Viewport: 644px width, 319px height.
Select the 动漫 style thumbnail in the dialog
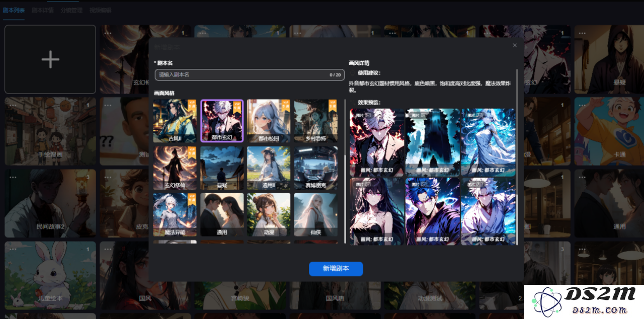(x=269, y=215)
